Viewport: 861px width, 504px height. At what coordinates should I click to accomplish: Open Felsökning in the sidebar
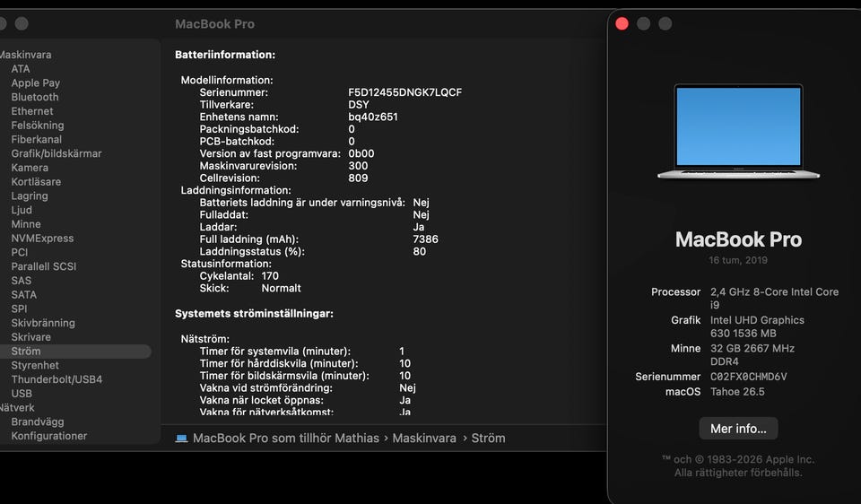pyautogui.click(x=38, y=126)
